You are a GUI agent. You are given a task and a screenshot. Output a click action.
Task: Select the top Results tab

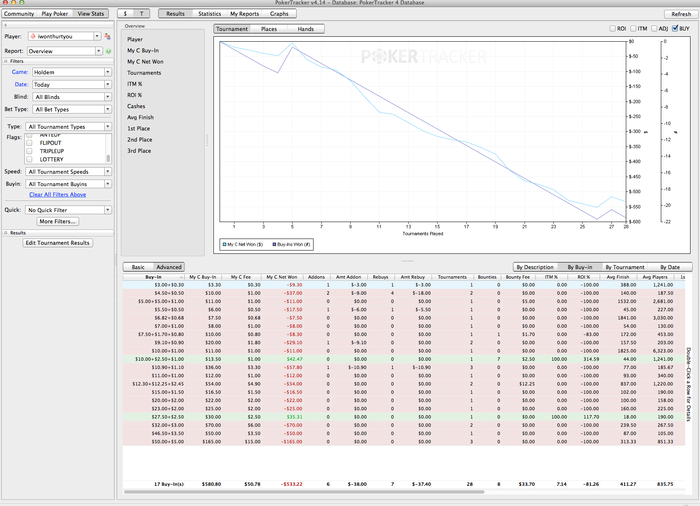coord(175,14)
